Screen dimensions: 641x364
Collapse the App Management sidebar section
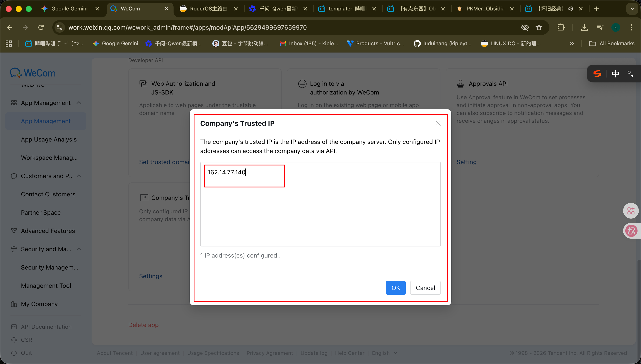[79, 103]
